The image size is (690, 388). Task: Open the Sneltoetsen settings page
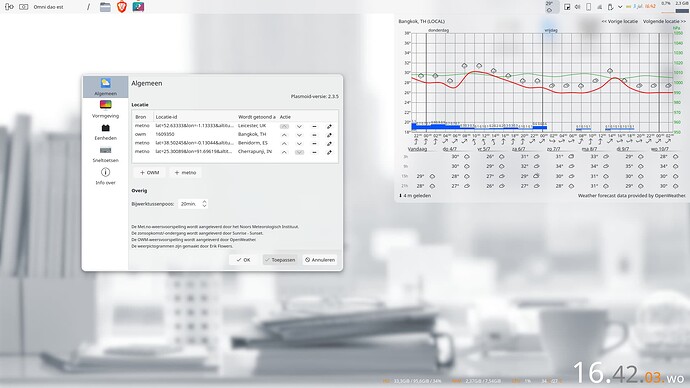point(105,154)
